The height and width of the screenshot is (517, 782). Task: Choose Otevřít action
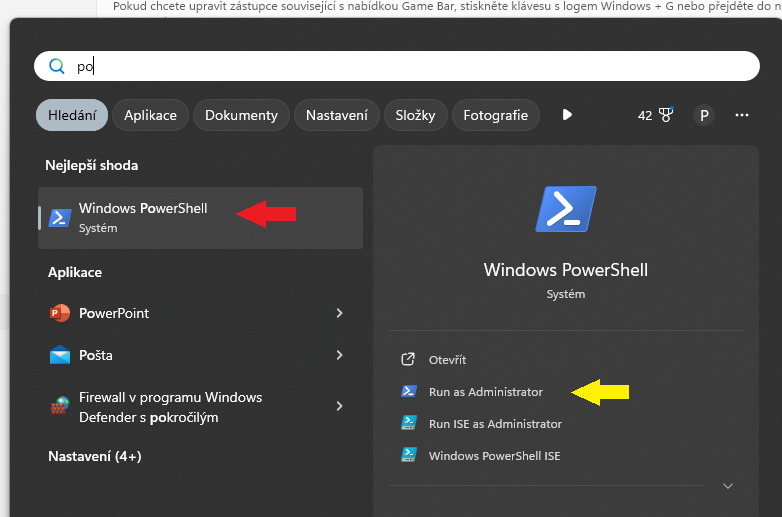[447, 360]
